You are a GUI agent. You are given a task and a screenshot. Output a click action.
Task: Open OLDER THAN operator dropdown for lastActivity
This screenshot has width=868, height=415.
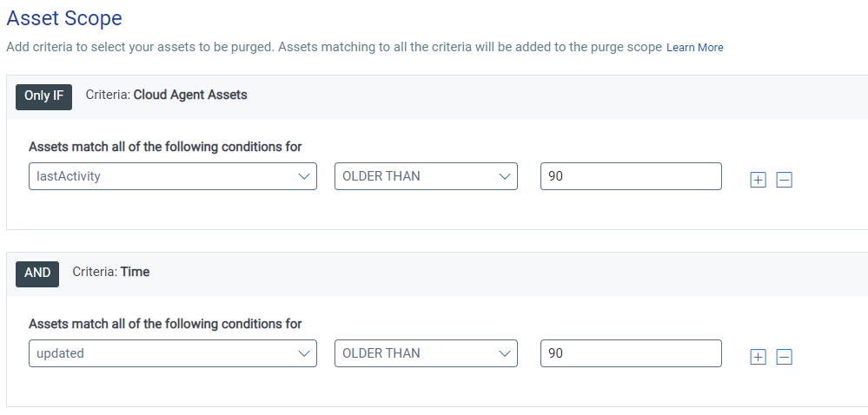click(x=427, y=176)
